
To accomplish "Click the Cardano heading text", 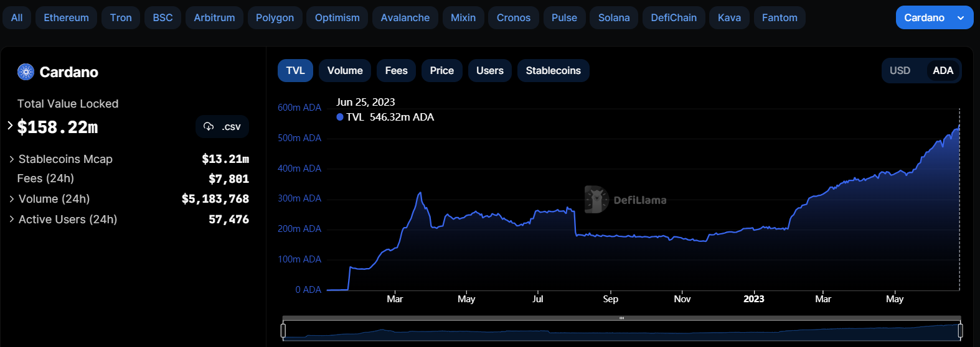I will (68, 72).
